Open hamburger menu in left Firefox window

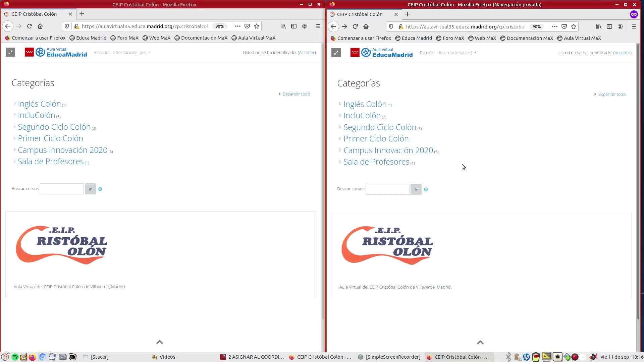318,26
